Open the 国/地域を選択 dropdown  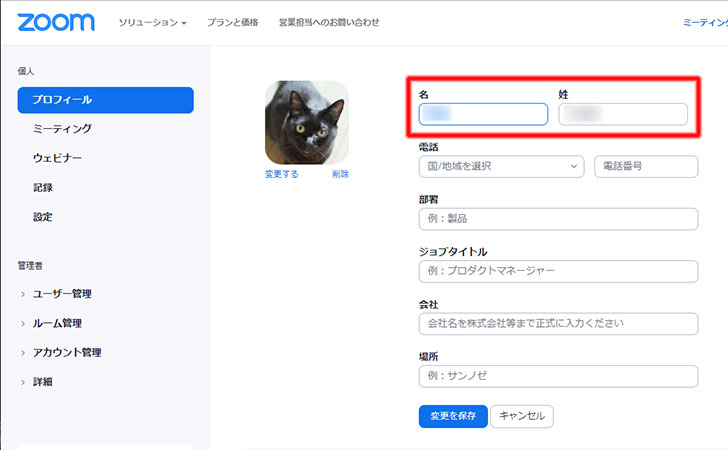(x=501, y=166)
